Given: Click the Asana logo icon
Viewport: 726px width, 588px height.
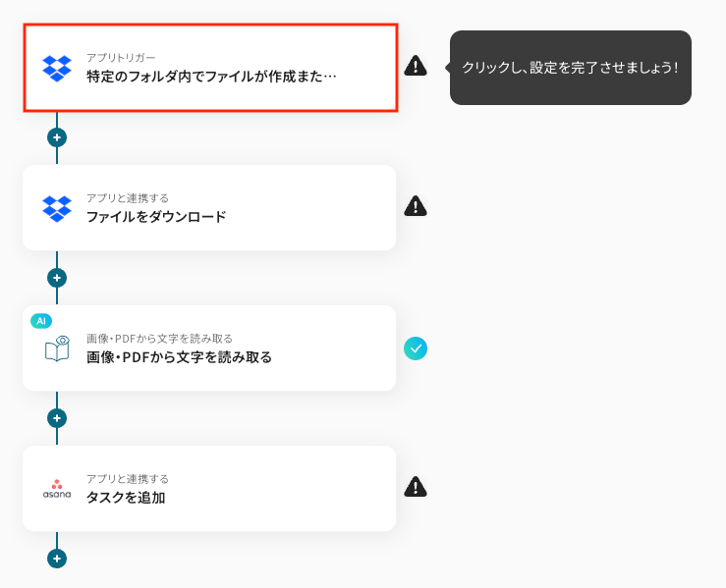Looking at the screenshot, I should [x=57, y=489].
